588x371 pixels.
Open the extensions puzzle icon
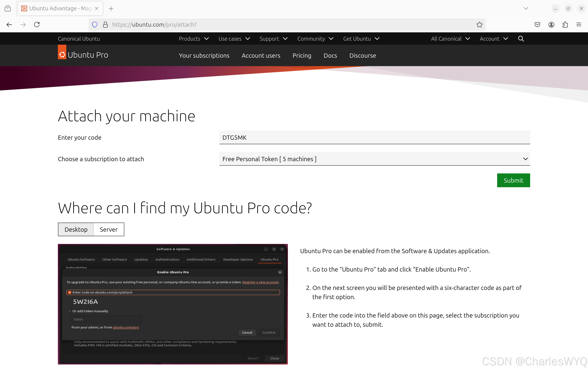pos(565,24)
